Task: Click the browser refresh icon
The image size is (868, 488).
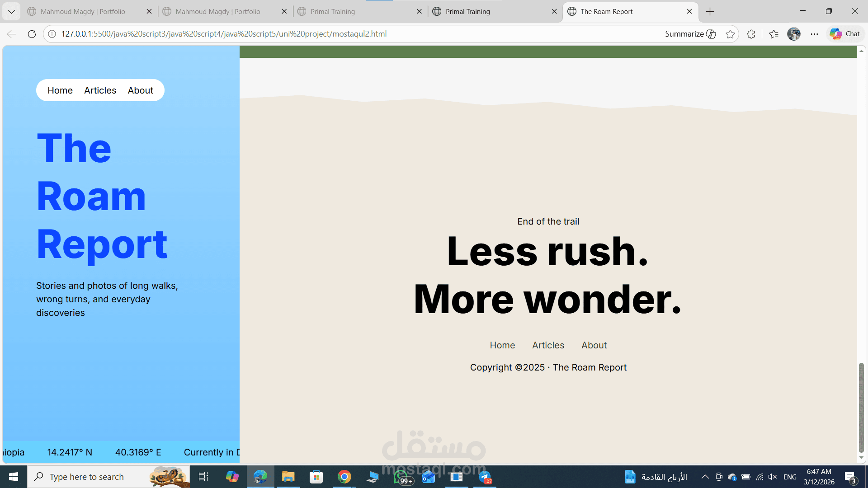Action: pyautogui.click(x=32, y=34)
